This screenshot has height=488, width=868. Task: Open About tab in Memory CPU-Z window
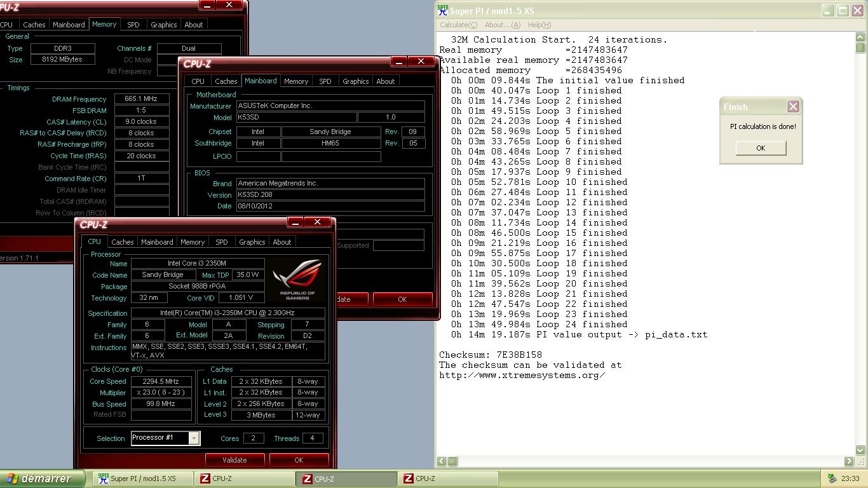(193, 25)
